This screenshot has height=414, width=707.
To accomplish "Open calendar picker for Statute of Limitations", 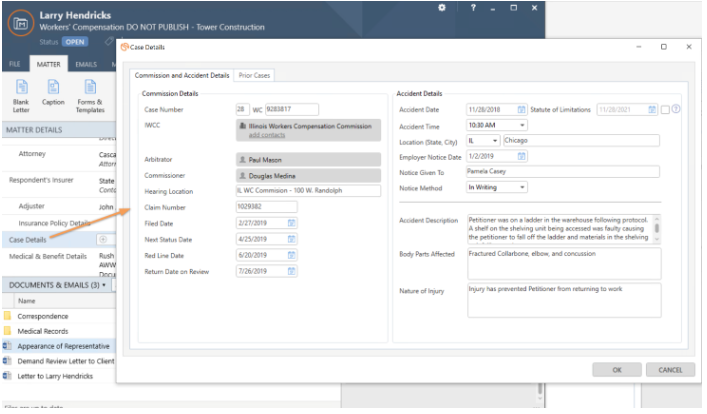I will (x=652, y=110).
